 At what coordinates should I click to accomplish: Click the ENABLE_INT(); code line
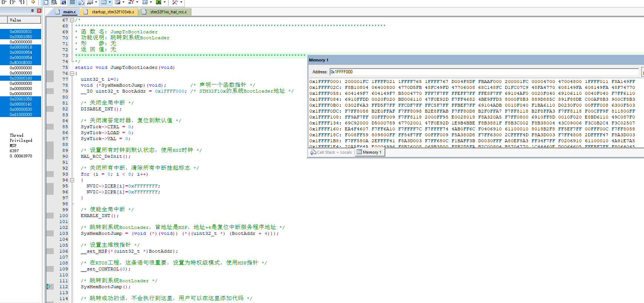[x=100, y=216]
